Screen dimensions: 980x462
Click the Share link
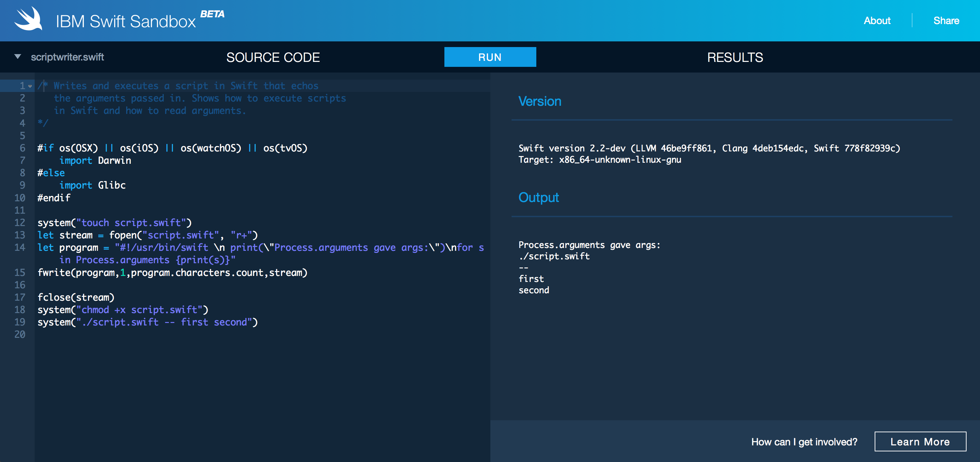(946, 21)
